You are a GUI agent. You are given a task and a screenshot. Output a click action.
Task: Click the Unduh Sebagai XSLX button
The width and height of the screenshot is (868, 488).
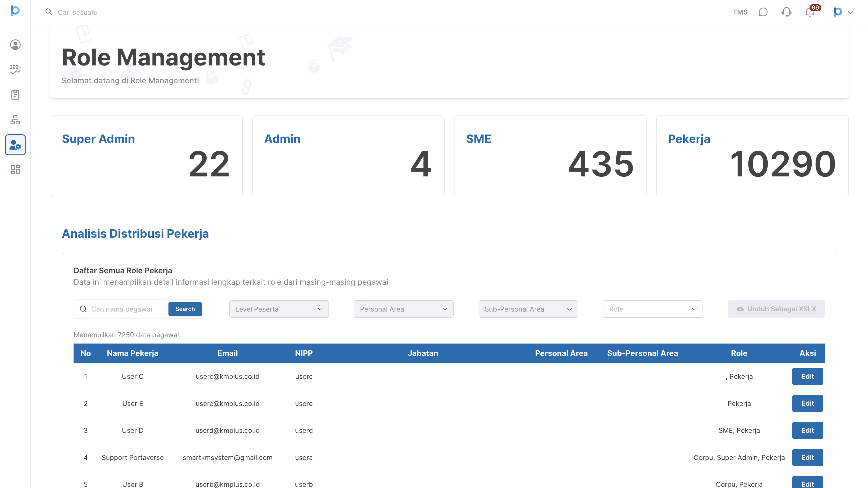click(776, 309)
